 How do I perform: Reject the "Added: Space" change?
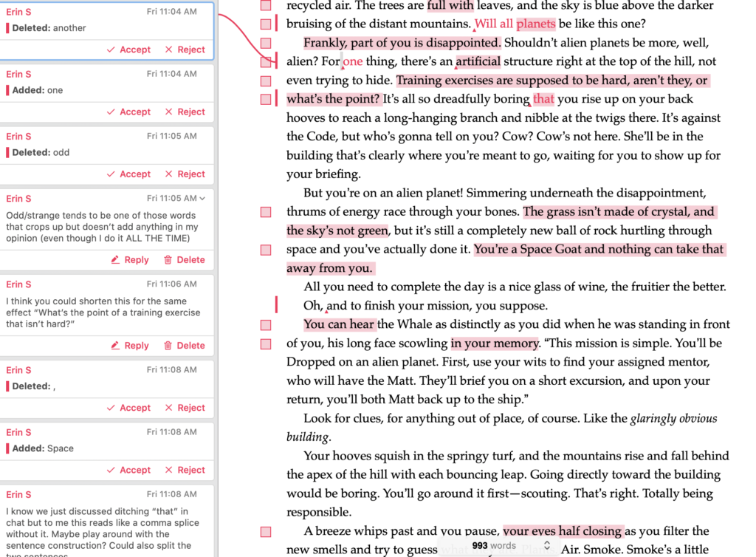pos(185,470)
